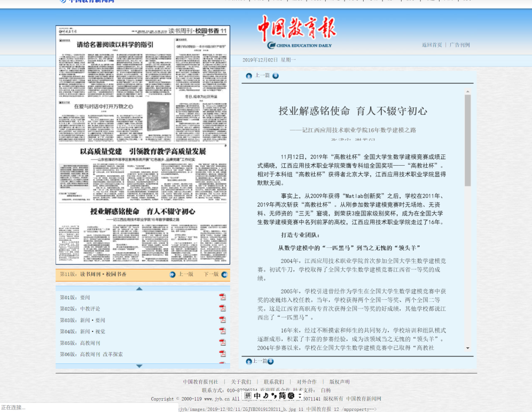Open the IME more options handle
532x412 pixels.
click(x=300, y=396)
